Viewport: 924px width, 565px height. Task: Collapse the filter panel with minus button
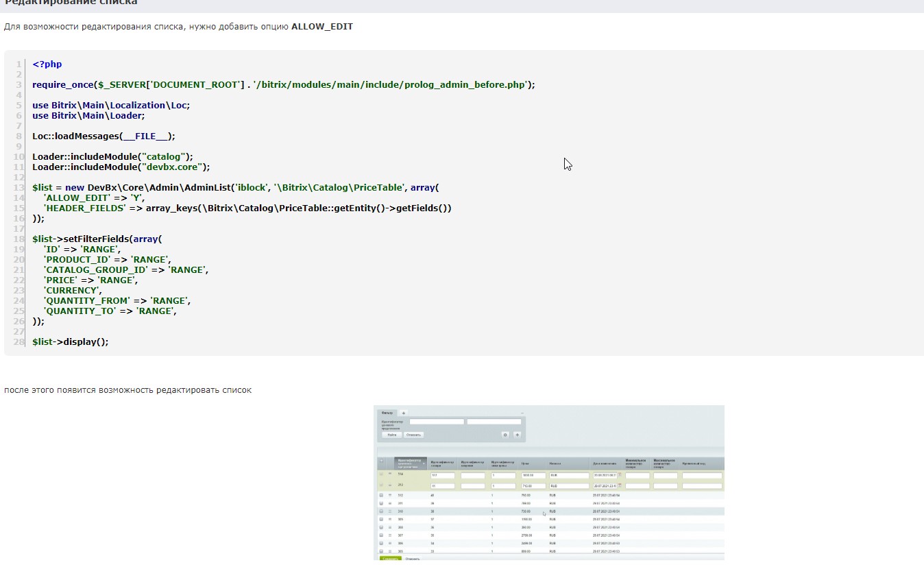(x=522, y=412)
